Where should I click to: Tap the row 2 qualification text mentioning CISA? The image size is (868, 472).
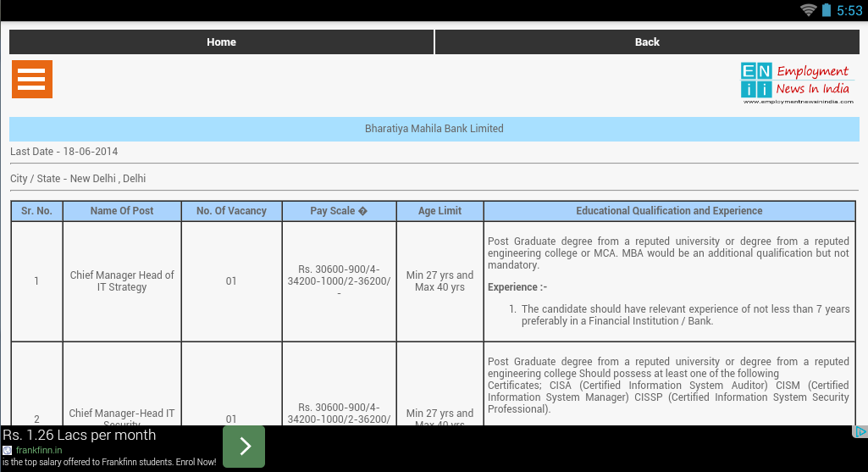pos(668,385)
